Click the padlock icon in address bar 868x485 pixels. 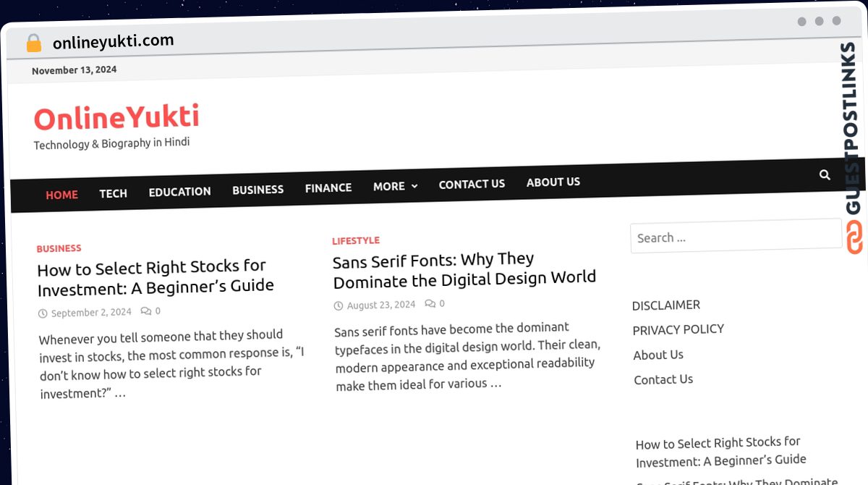tap(33, 43)
